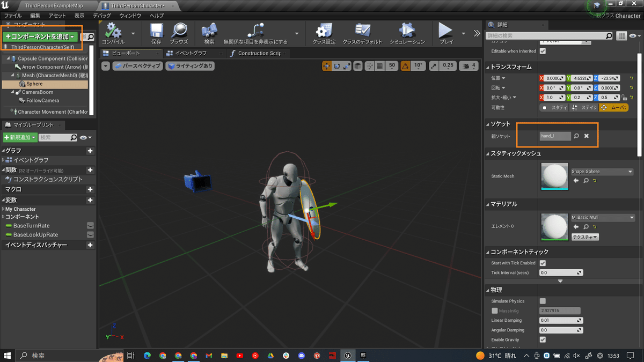The height and width of the screenshot is (362, 644).
Task: Open grid snap size dropdown showing 50
Action: (392, 66)
